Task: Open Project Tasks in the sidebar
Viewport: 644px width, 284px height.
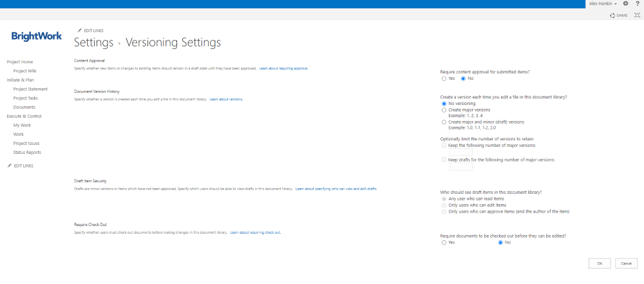Action: click(26, 98)
